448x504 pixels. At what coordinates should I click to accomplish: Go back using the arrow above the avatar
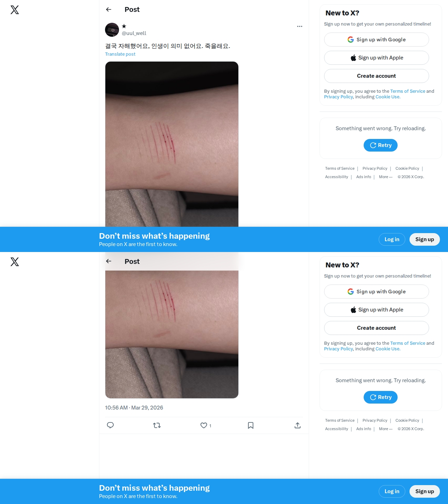point(109,9)
